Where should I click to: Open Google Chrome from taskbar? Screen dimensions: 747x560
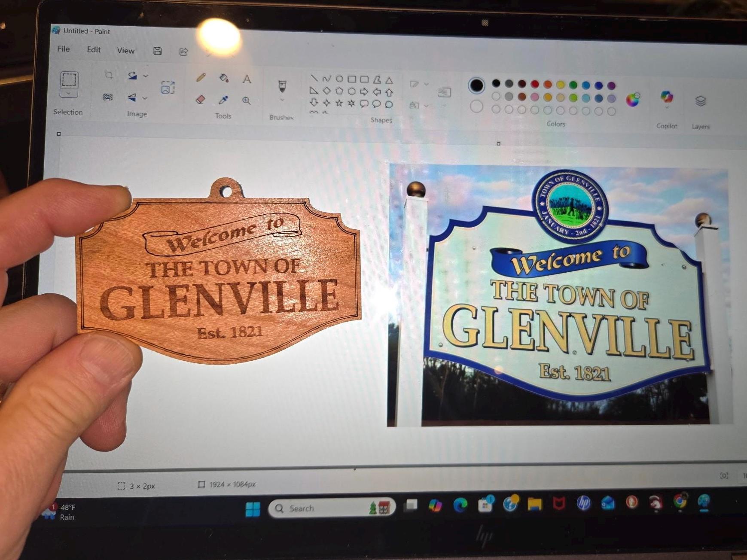point(680,501)
